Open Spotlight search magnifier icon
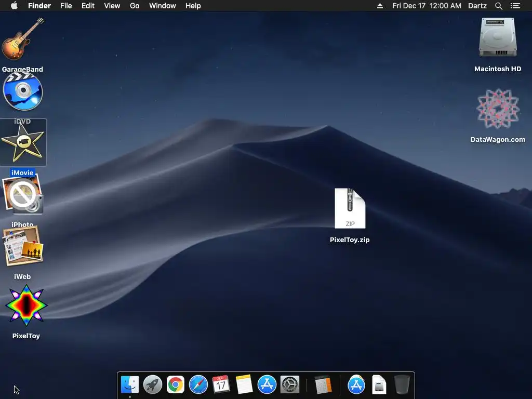This screenshot has height=399, width=532. (498, 6)
